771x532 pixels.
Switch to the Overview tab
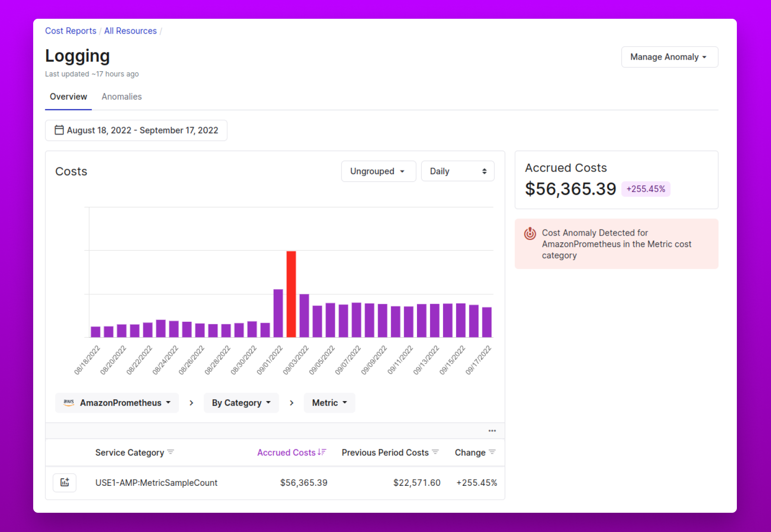pos(68,97)
